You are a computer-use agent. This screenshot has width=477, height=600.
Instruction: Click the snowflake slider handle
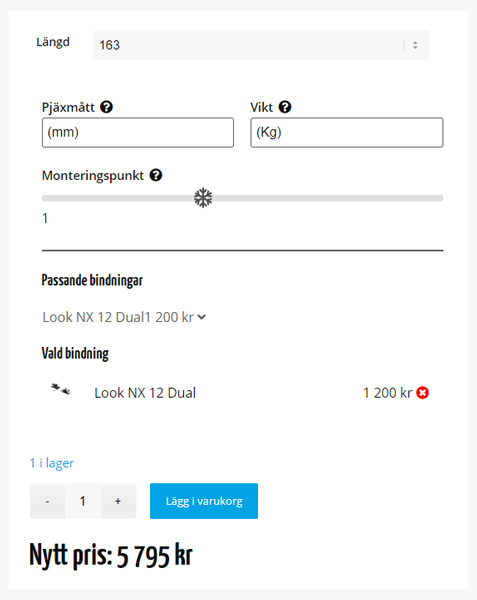pos(203,198)
